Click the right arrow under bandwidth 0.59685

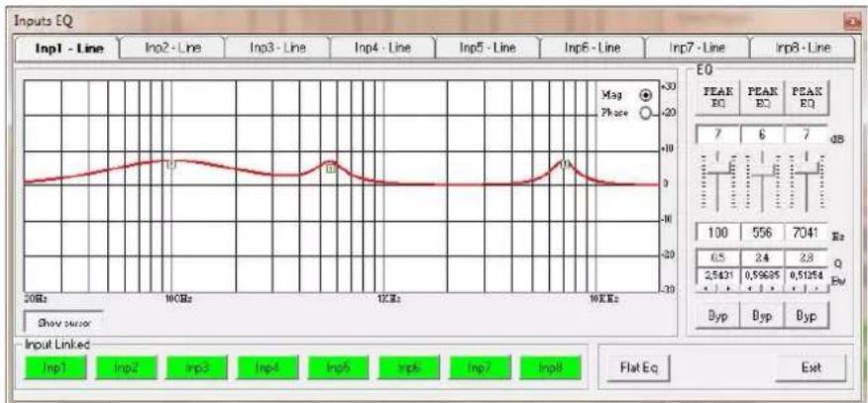pyautogui.click(x=771, y=288)
